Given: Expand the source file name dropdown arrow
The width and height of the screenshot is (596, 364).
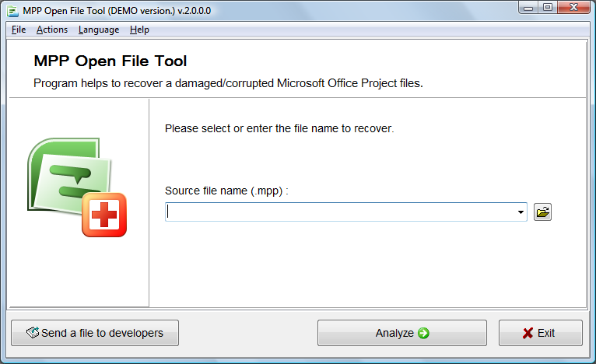Looking at the screenshot, I should 521,212.
